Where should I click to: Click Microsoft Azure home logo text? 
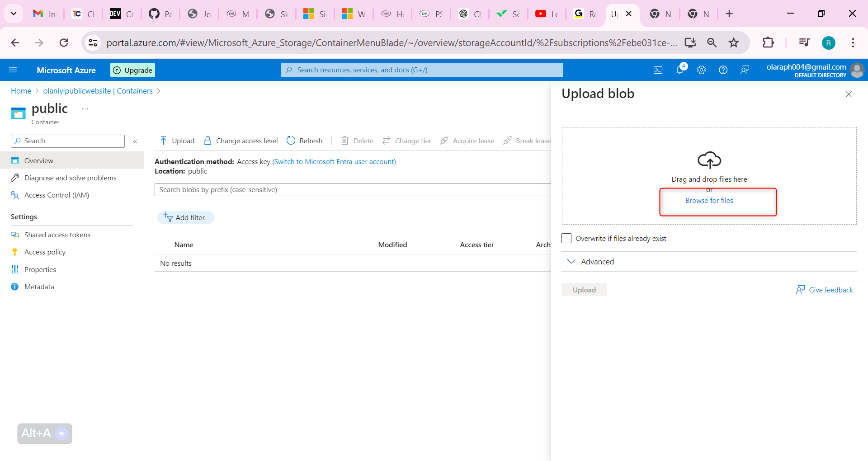click(66, 70)
